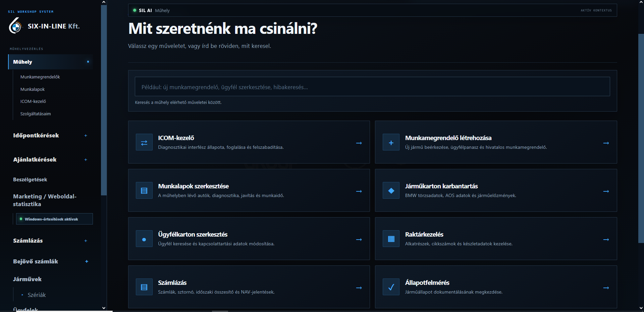
Task: Open Munkamegrendelők in the sidebar
Action: click(x=40, y=77)
